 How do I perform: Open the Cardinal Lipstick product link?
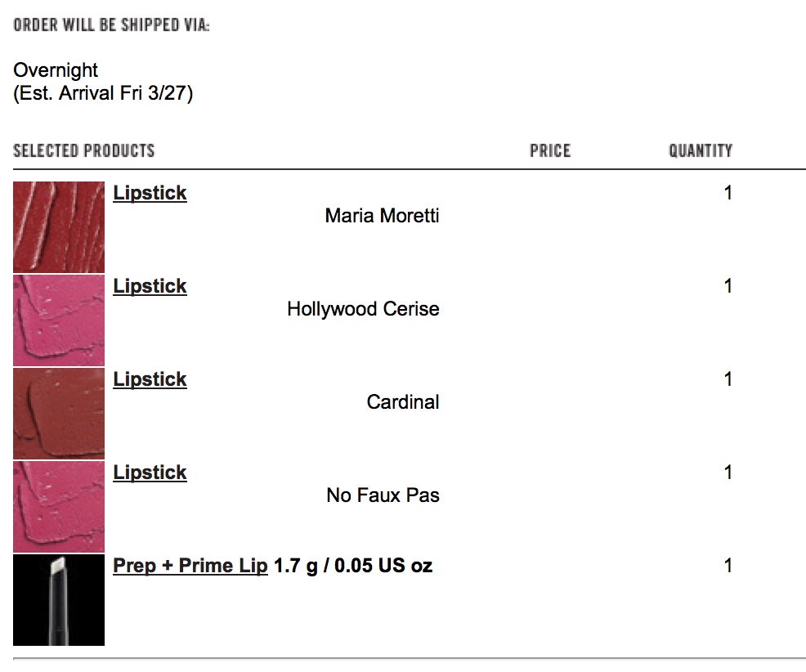(x=150, y=379)
